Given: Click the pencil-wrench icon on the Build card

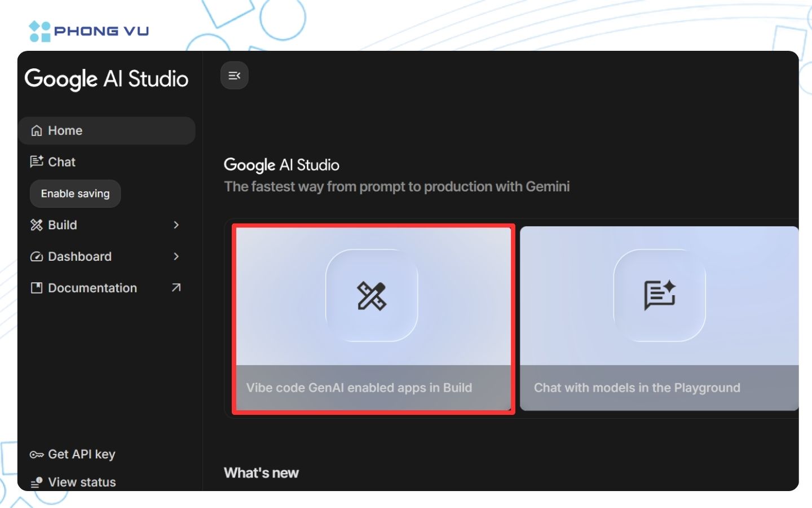Looking at the screenshot, I should click(372, 296).
